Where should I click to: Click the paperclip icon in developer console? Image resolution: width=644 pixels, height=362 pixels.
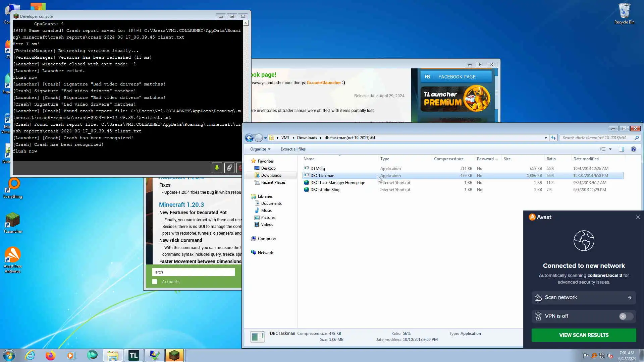pos(229,168)
